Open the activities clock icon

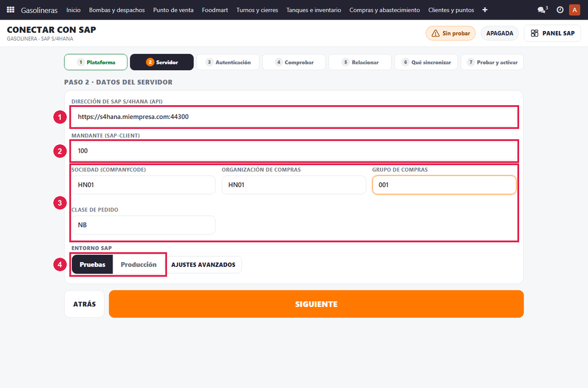pyautogui.click(x=560, y=10)
